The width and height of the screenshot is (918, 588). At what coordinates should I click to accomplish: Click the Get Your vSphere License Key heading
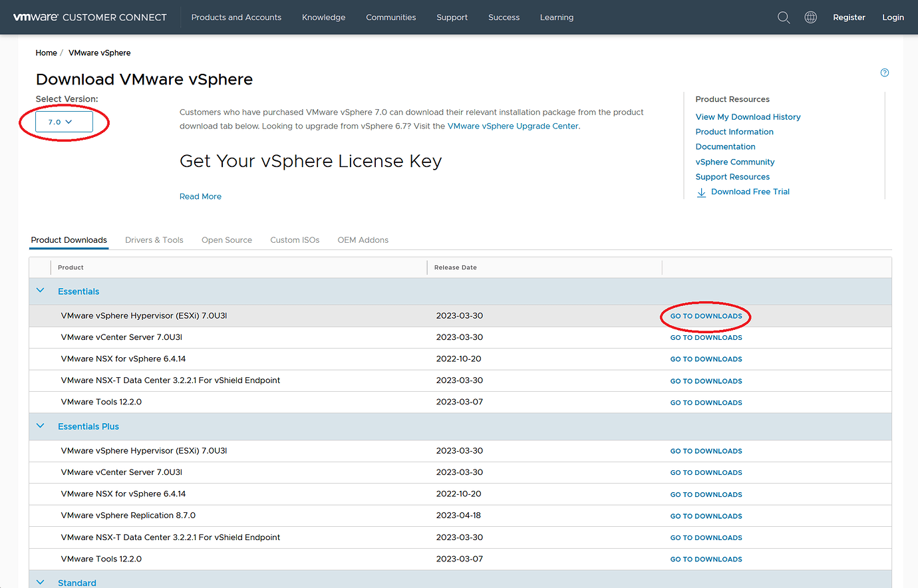[x=311, y=162]
